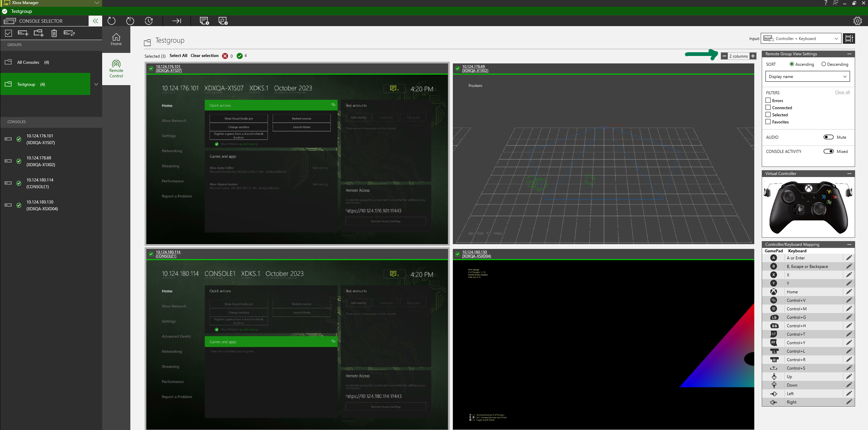Enable the Selected filter checkbox
Viewport: 868px width, 430px height.
pyautogui.click(x=768, y=115)
